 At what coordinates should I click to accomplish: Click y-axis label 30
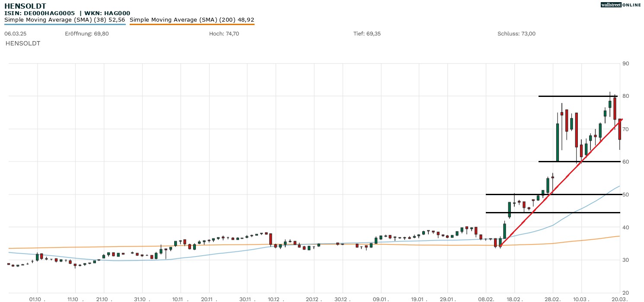click(x=625, y=260)
